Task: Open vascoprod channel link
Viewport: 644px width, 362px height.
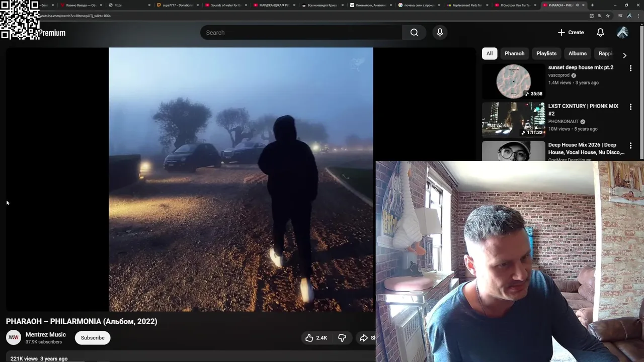Action: [558, 75]
